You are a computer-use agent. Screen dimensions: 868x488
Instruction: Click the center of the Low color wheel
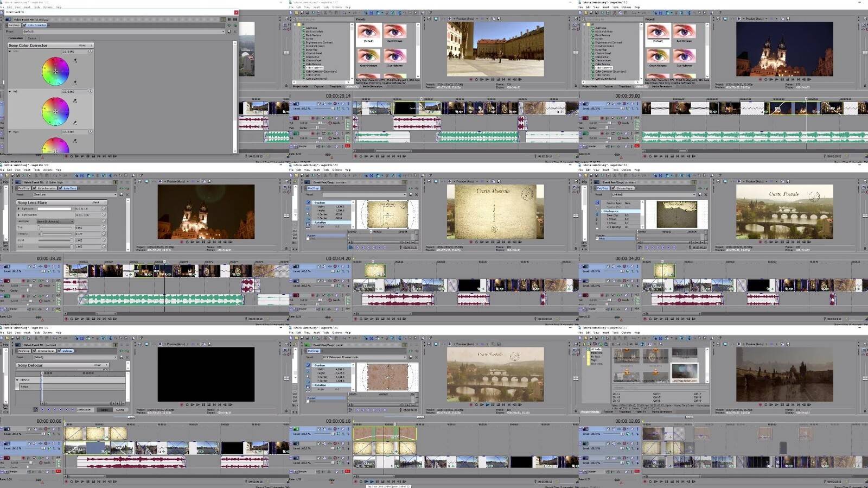pyautogui.click(x=55, y=71)
